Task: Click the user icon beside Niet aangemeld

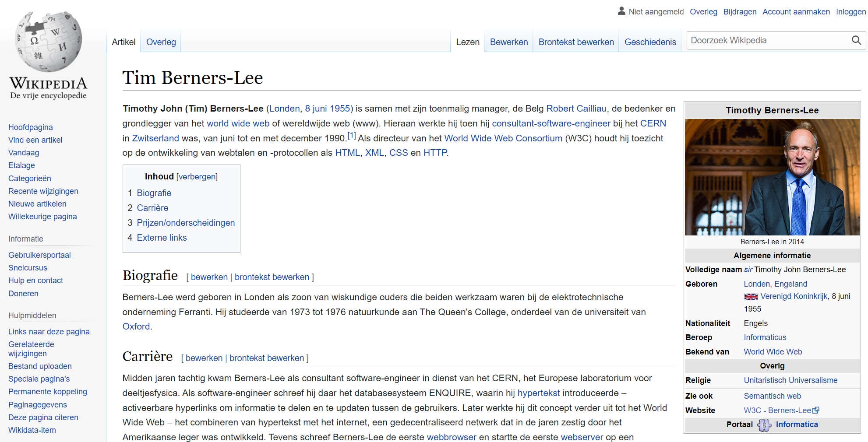Action: click(621, 11)
